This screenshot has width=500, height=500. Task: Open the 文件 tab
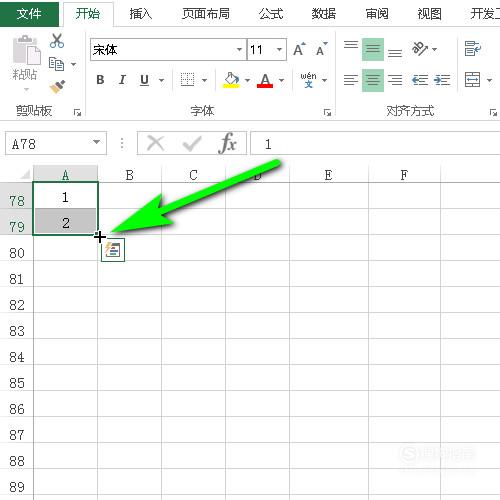[29, 13]
